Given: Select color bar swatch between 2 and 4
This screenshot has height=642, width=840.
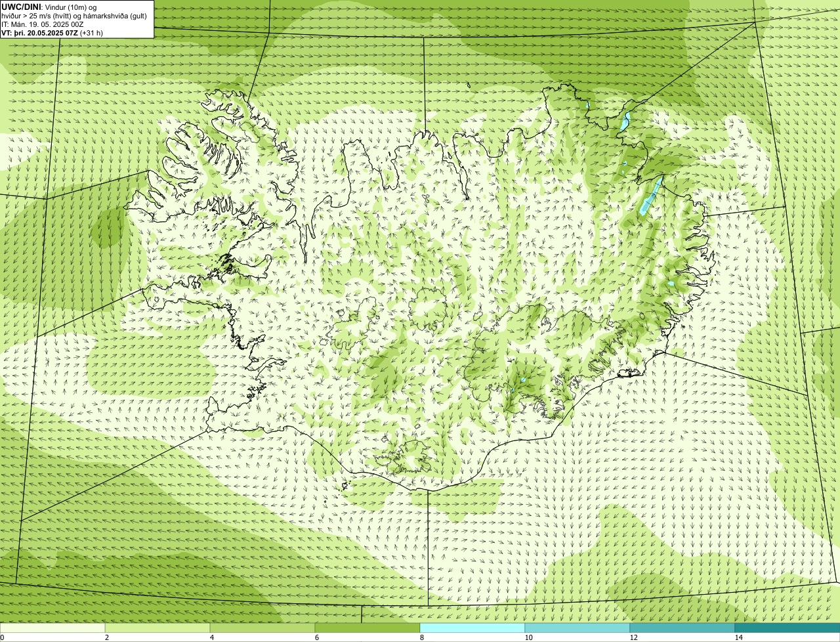Looking at the screenshot, I should point(157,628).
